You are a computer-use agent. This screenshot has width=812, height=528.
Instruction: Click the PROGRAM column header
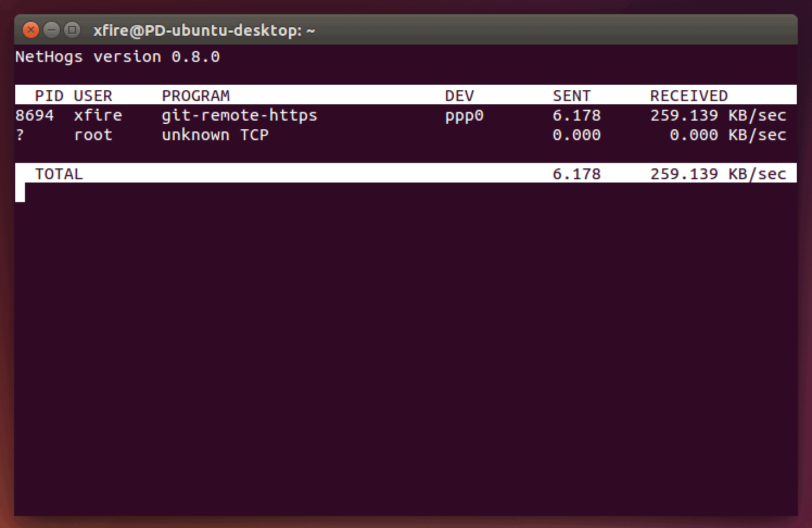(x=195, y=96)
